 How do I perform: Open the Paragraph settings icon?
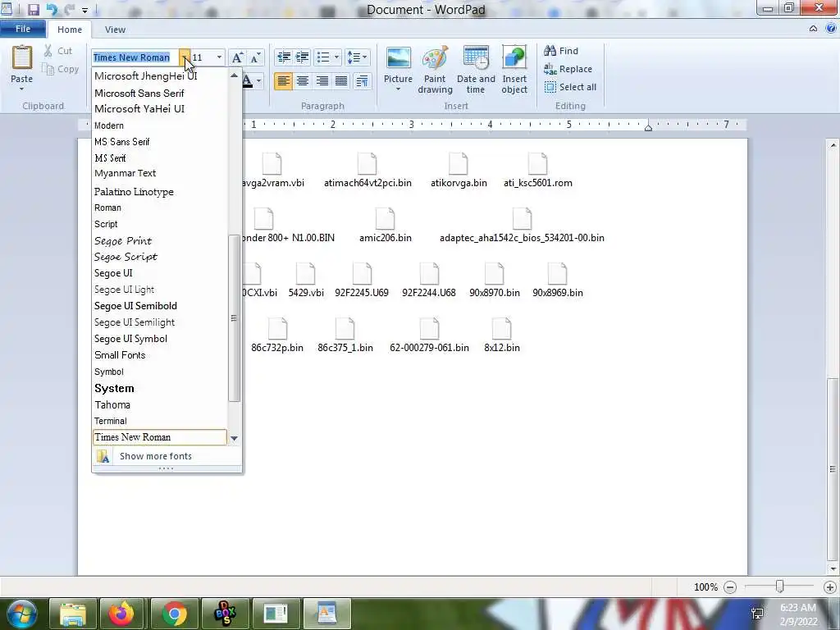click(362, 81)
